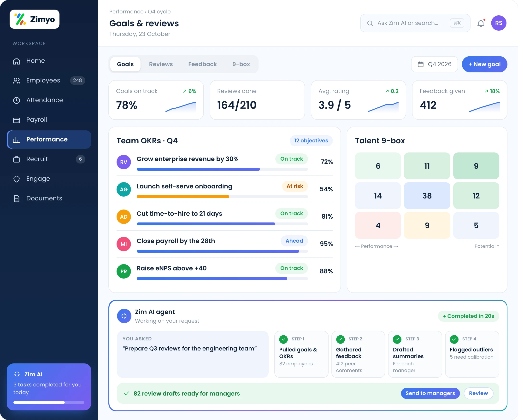Open the Home sidebar item
The width and height of the screenshot is (518, 420).
(x=49, y=61)
